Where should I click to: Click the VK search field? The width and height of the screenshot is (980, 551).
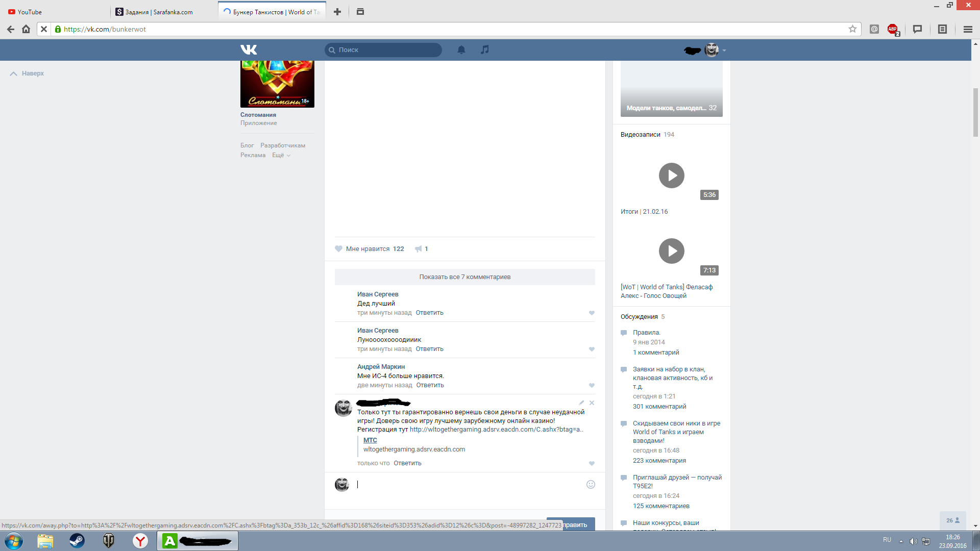click(x=383, y=49)
